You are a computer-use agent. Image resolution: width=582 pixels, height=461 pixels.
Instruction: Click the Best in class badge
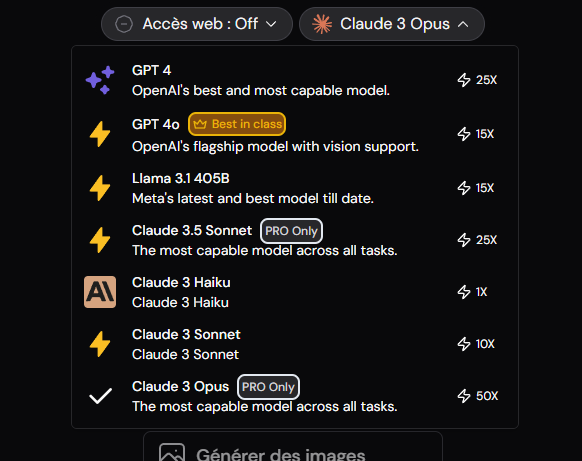(x=237, y=124)
